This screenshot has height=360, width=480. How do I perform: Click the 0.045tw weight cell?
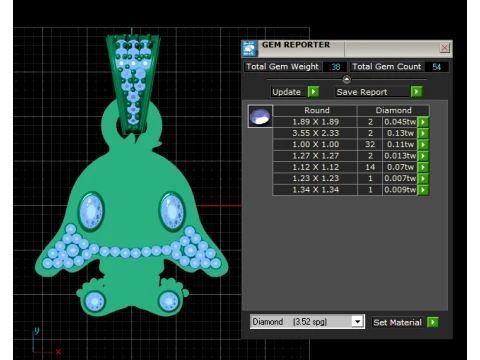(x=400, y=122)
